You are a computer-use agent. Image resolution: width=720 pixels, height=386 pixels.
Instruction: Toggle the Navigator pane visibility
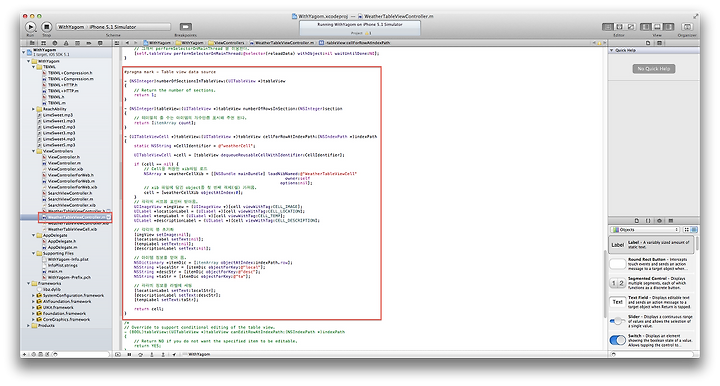(x=646, y=27)
